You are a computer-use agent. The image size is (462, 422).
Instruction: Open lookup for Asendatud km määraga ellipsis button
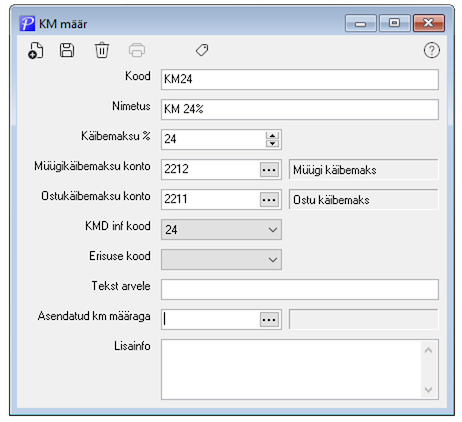269,320
